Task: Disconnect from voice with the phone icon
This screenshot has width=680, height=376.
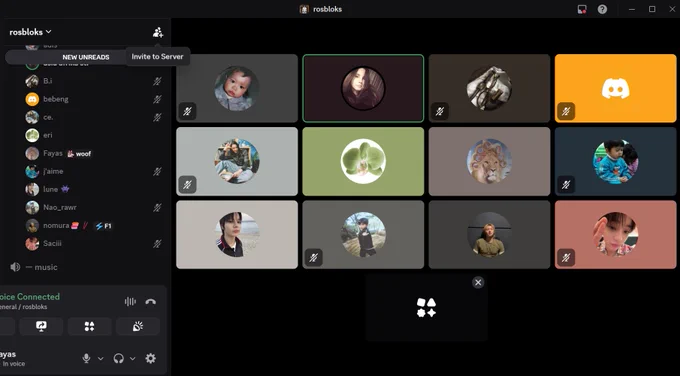Action: (150, 301)
